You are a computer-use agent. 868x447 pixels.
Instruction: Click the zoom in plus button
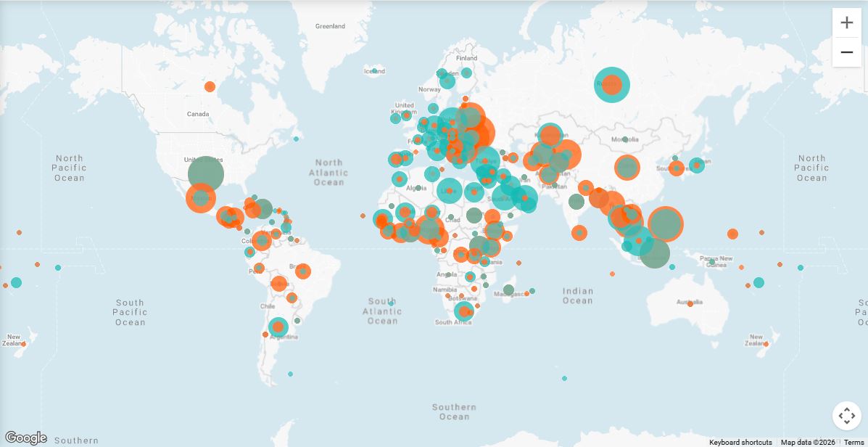846,23
